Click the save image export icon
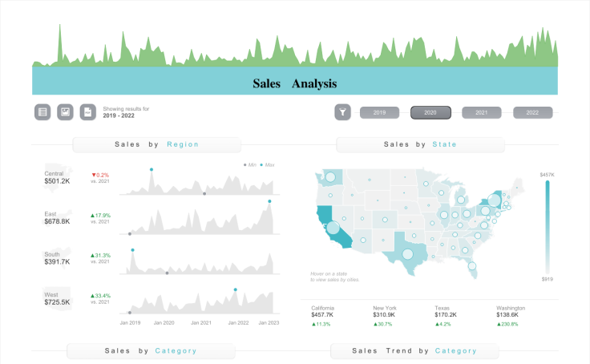Viewport: 590px width, 364px height. (65, 112)
